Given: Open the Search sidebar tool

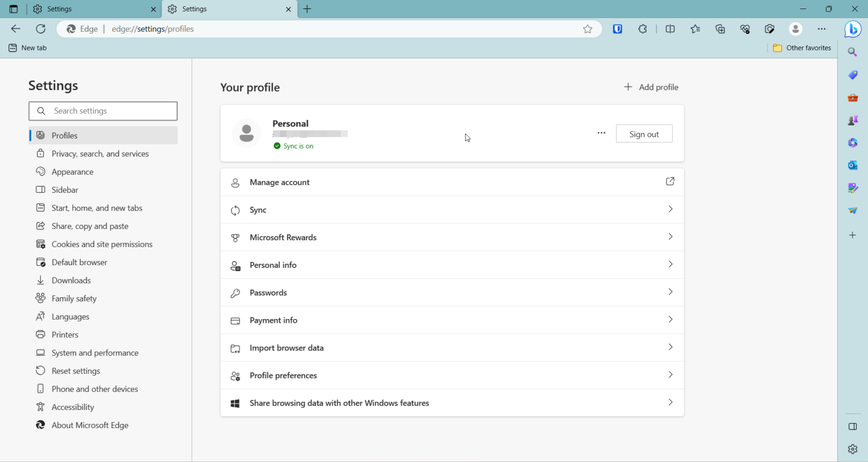Looking at the screenshot, I should [853, 51].
